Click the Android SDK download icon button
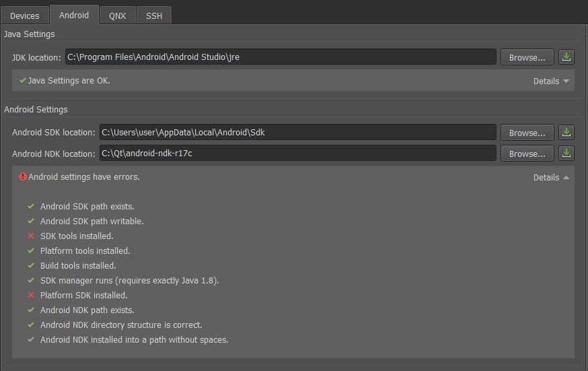This screenshot has width=588, height=371. [566, 133]
